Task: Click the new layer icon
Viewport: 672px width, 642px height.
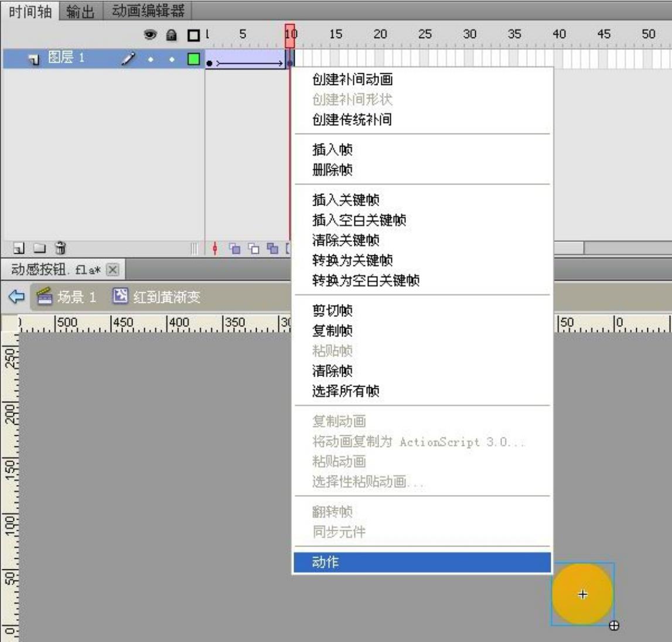Action: (x=20, y=248)
